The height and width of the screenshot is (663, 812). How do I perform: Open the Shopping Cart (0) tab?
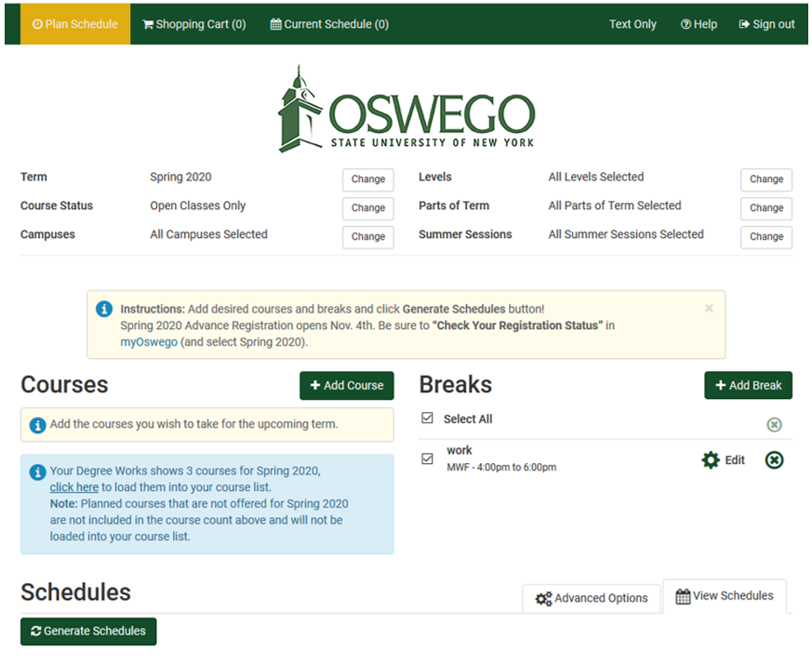(x=194, y=24)
